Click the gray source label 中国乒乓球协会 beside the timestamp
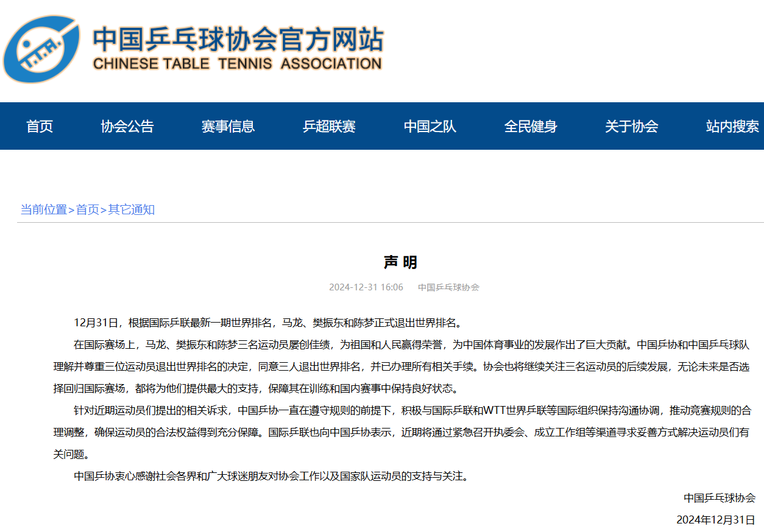 coord(448,287)
